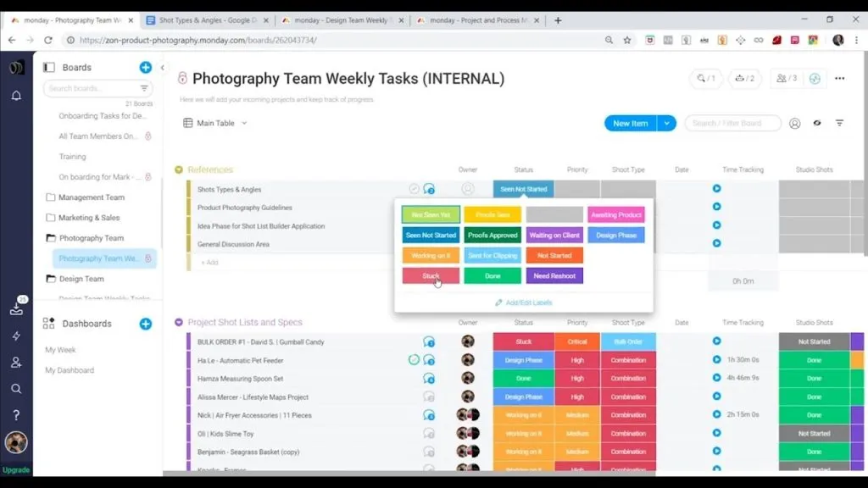This screenshot has height=488, width=868.
Task: Open the three-dot board options menu
Action: pos(840,79)
